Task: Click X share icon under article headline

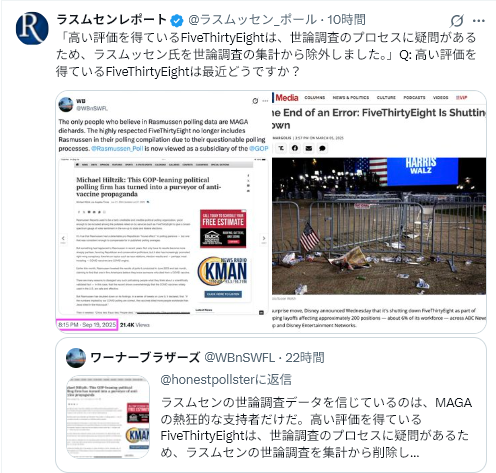Action: (281, 148)
